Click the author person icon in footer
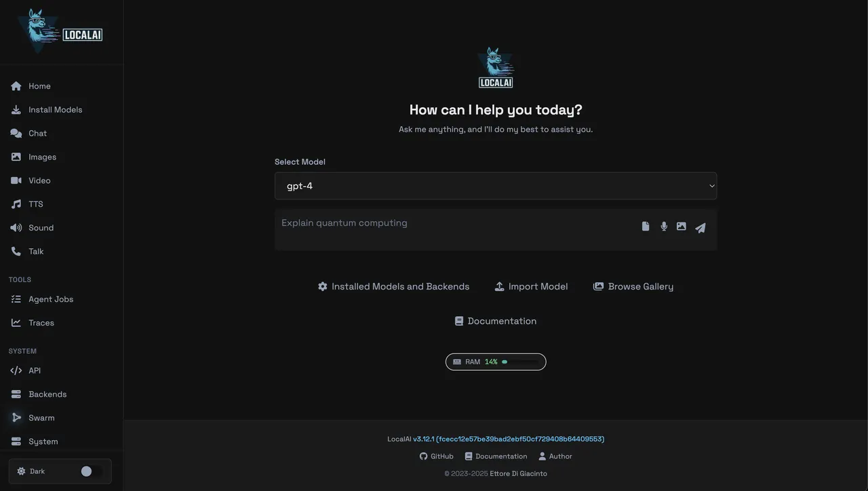 [x=542, y=456]
